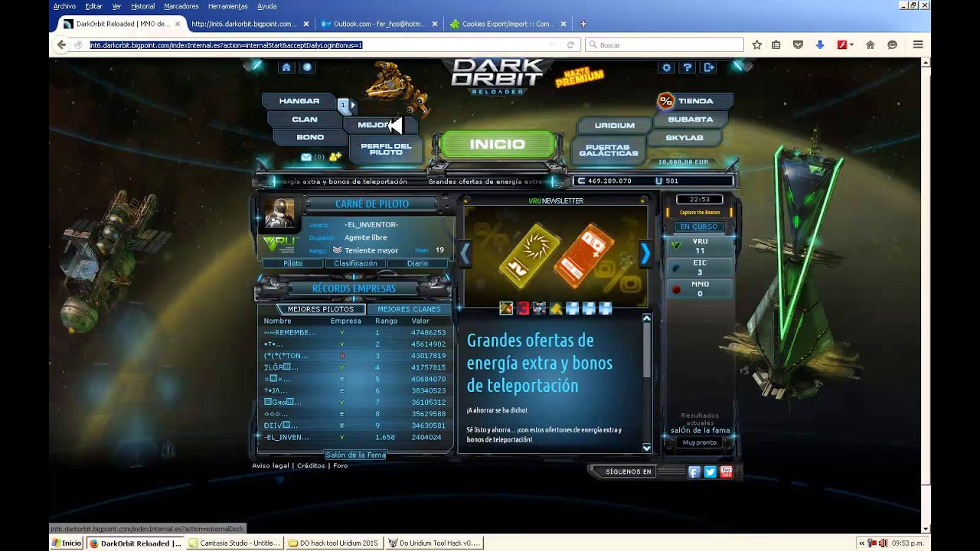Click the percent sale icon beside Tienda
The height and width of the screenshot is (551, 980).
click(x=665, y=100)
